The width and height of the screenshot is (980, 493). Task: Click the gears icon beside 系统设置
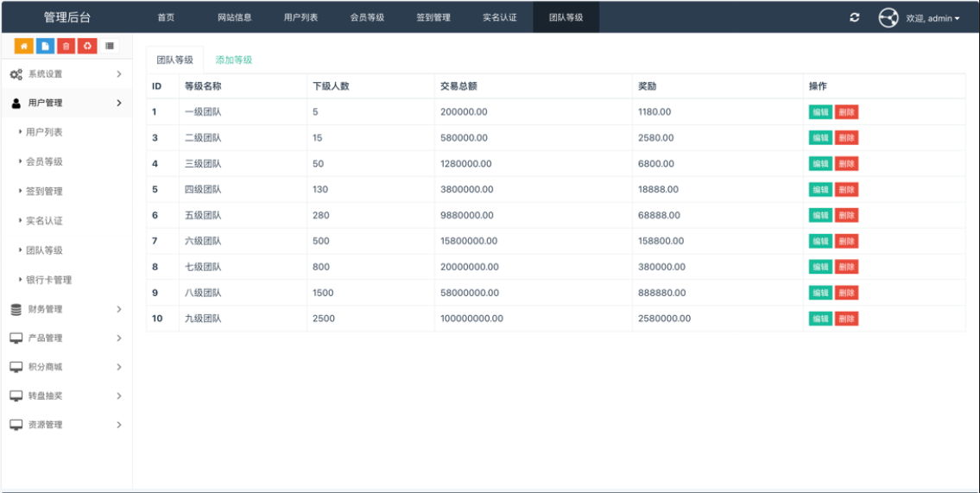tap(16, 74)
